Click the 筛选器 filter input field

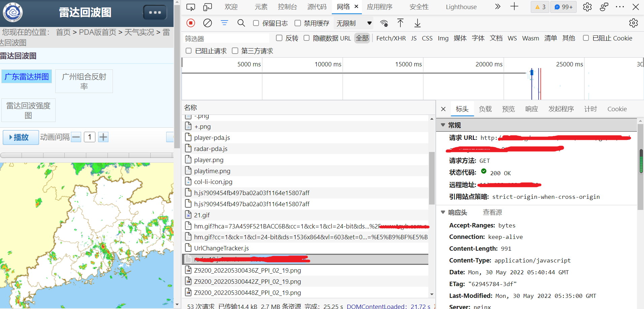[x=226, y=38]
